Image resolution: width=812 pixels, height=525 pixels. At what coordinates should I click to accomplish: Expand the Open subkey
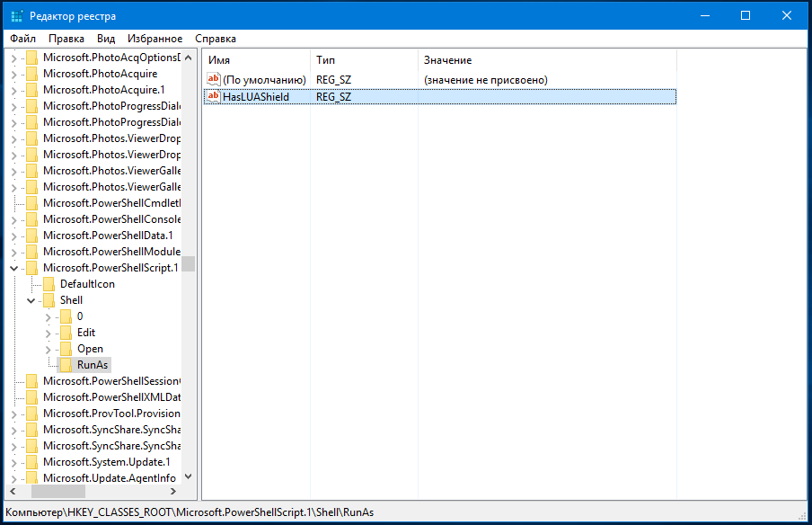[49, 350]
